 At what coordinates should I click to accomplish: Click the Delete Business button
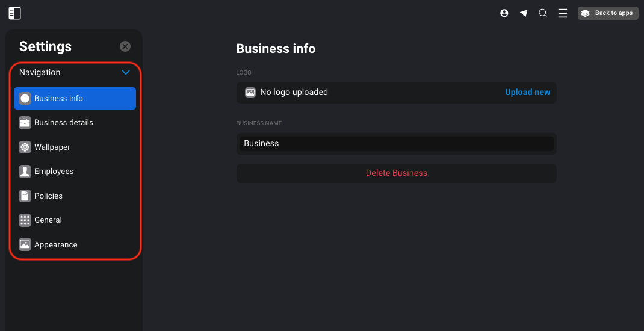click(x=397, y=173)
